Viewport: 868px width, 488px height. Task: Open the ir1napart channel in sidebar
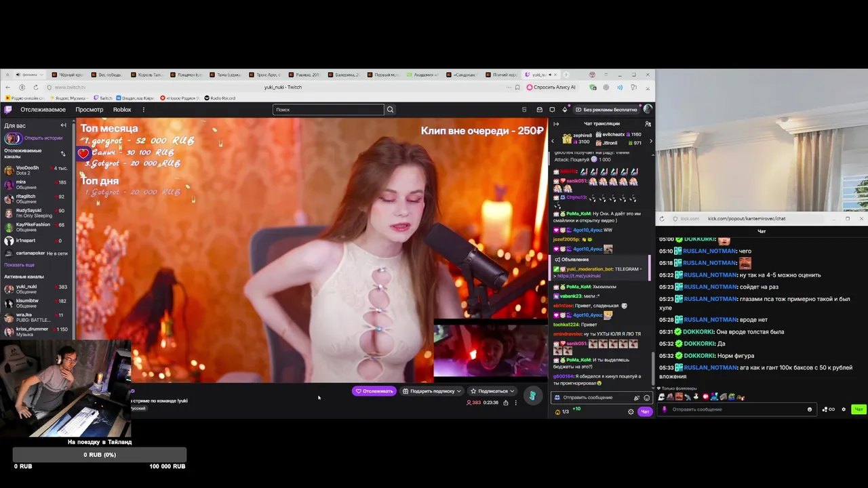tap(37, 241)
